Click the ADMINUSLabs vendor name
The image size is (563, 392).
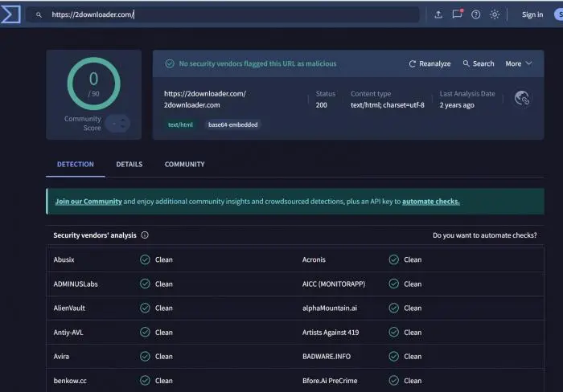(x=76, y=284)
